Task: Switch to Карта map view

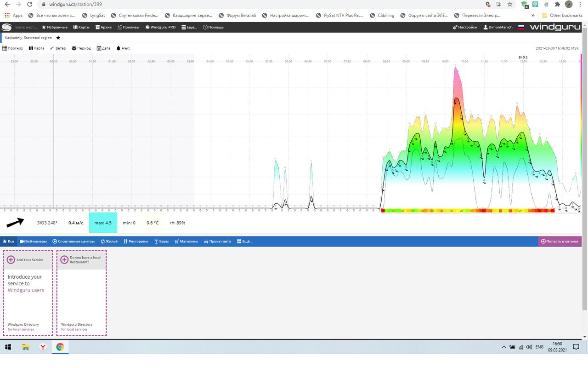Action: (36, 48)
